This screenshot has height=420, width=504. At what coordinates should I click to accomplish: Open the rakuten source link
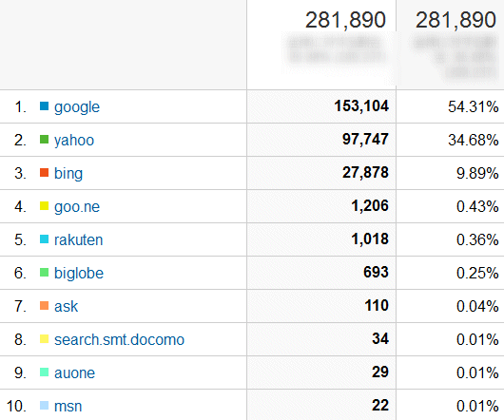(78, 239)
